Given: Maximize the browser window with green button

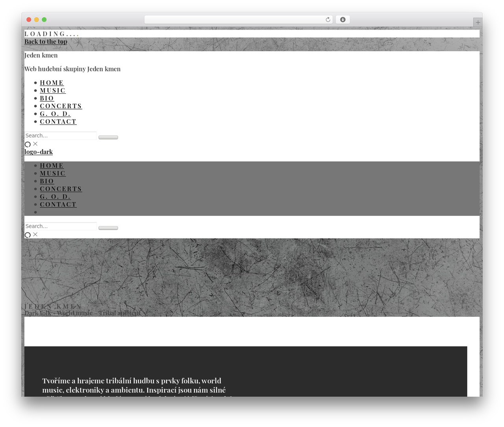Looking at the screenshot, I should 44,20.
